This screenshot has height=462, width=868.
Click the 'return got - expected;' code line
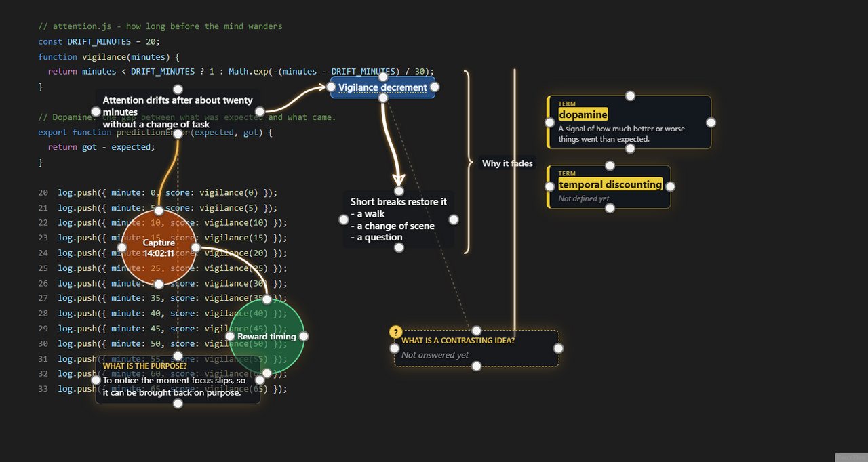pyautogui.click(x=101, y=147)
